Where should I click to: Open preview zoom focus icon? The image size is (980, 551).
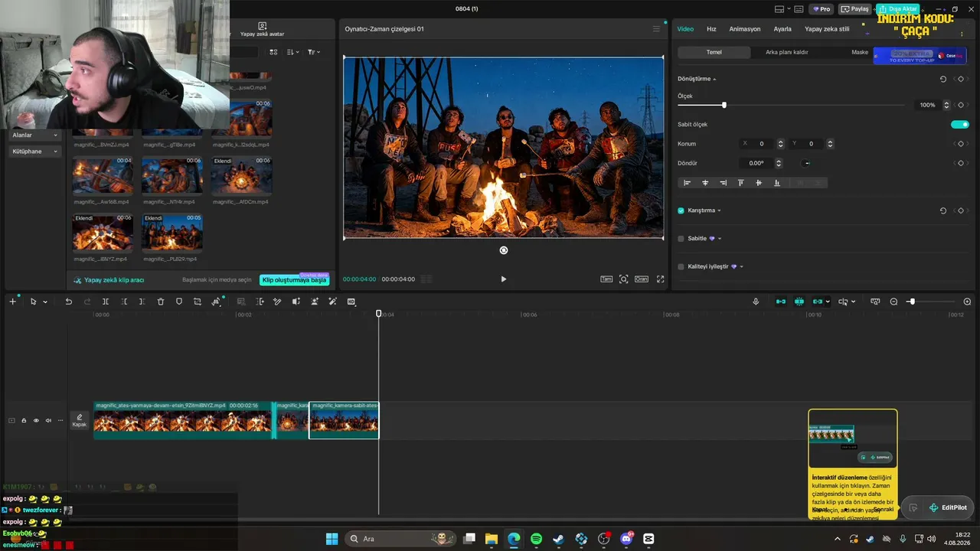click(x=624, y=279)
